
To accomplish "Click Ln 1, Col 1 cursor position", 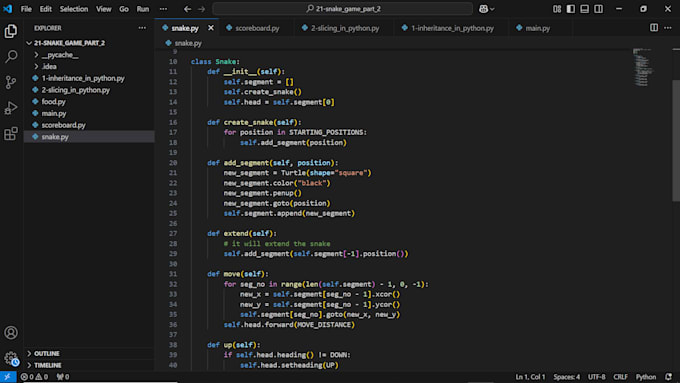I will pos(530,377).
